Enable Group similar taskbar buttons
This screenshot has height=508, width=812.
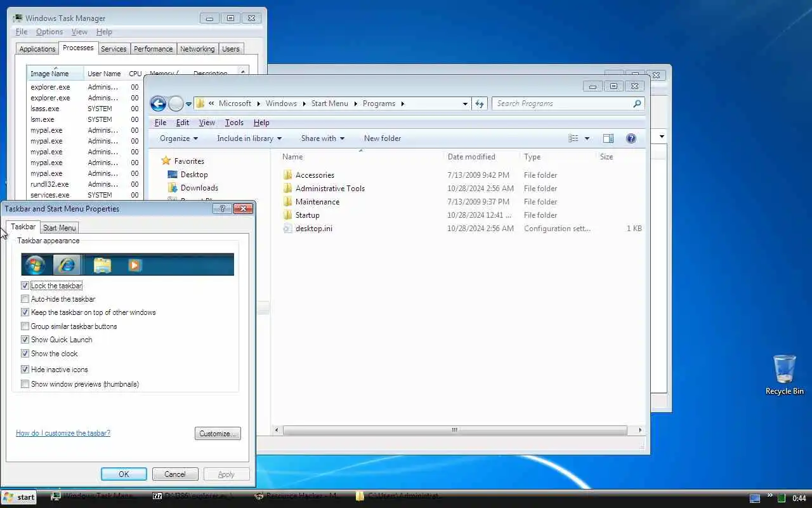(25, 326)
